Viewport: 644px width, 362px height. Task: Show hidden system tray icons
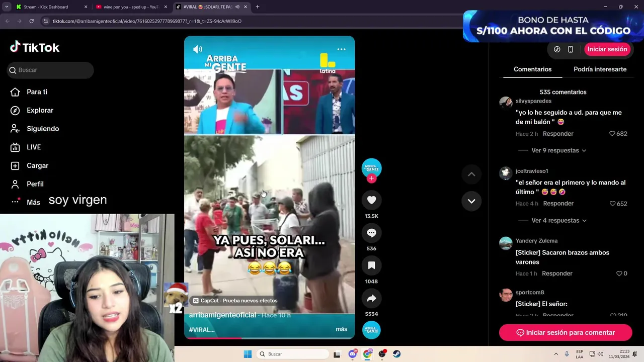tap(556, 354)
